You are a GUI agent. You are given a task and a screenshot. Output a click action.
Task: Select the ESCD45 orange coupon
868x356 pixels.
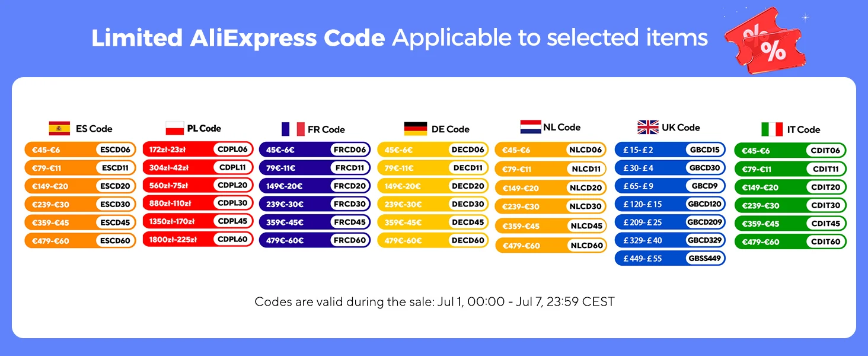[x=81, y=223]
